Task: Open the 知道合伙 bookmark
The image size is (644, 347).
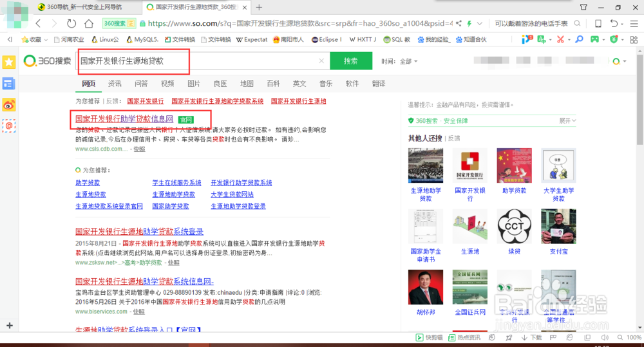Action: pyautogui.click(x=471, y=39)
